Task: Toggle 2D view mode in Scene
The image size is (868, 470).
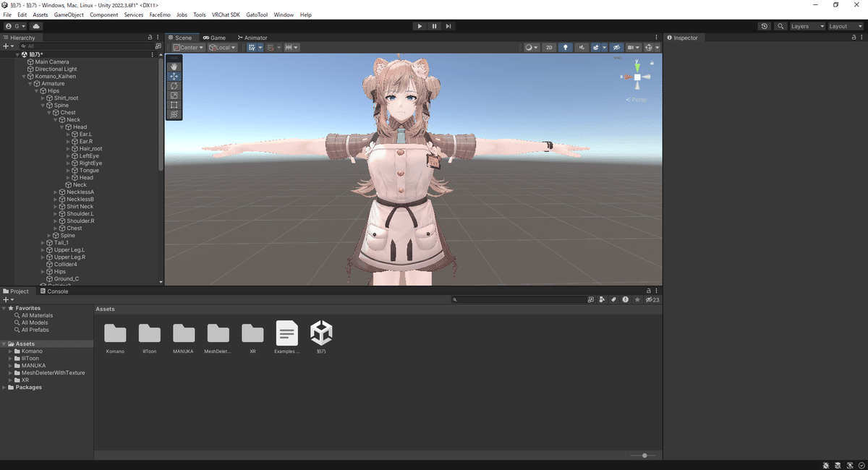Action: click(550, 48)
